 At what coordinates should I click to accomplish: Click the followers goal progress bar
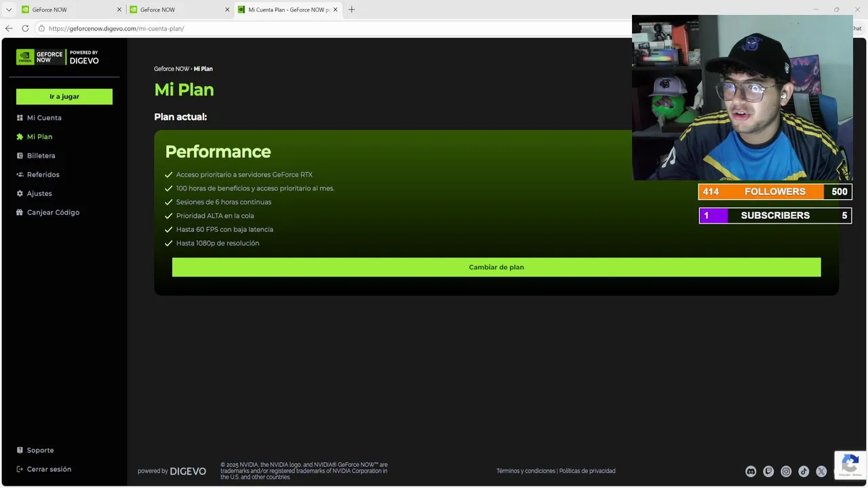click(775, 192)
